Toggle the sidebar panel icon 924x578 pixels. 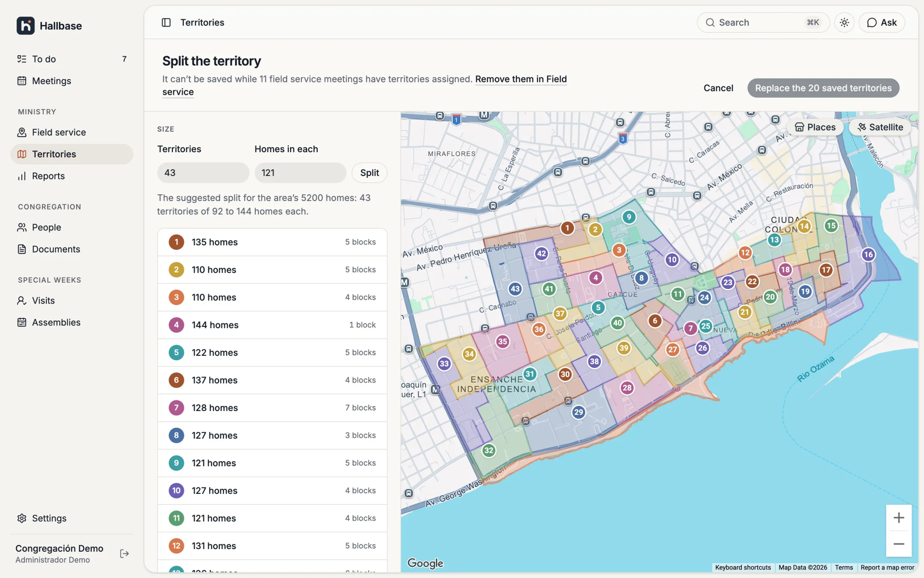166,23
